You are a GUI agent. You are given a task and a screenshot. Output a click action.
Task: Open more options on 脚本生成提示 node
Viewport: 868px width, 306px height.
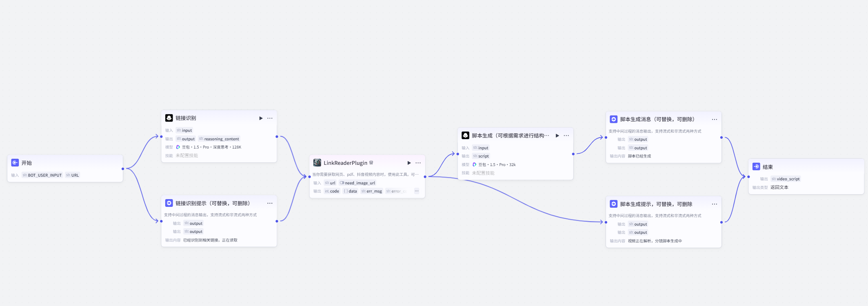click(x=714, y=204)
